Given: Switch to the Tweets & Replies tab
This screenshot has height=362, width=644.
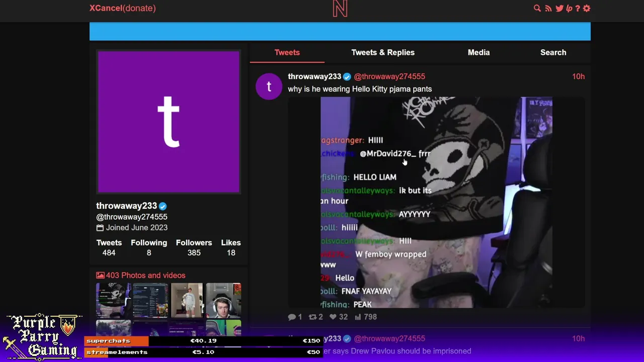Looking at the screenshot, I should pyautogui.click(x=383, y=52).
